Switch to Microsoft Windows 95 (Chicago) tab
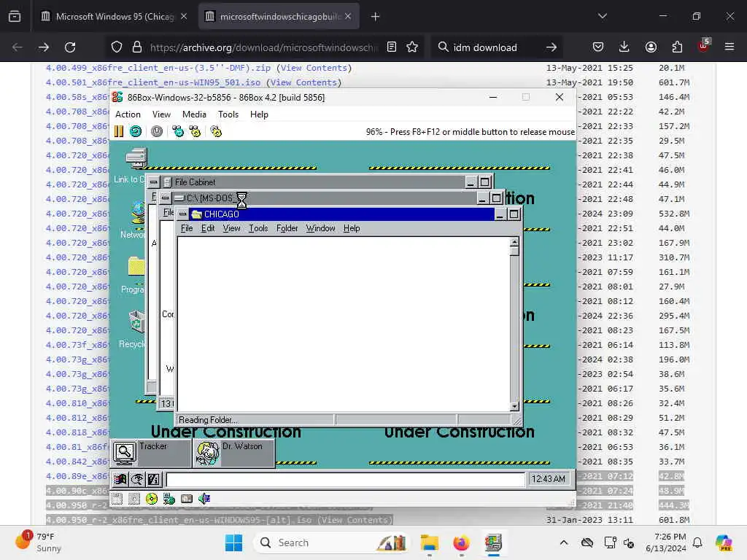The width and height of the screenshot is (747, 560). (115, 17)
